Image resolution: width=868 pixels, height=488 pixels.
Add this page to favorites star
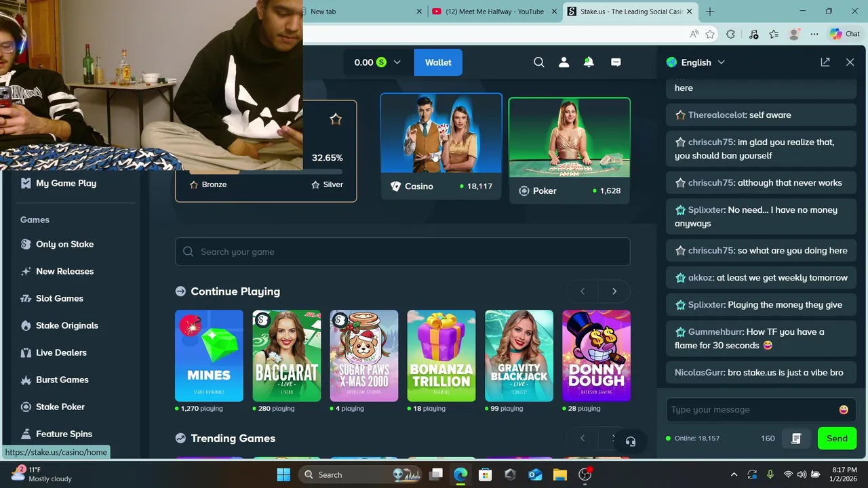point(710,34)
